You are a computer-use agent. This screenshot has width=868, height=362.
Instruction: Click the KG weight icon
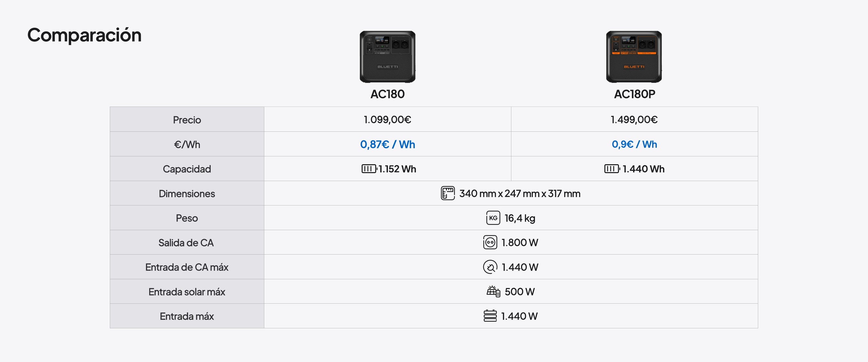(493, 218)
